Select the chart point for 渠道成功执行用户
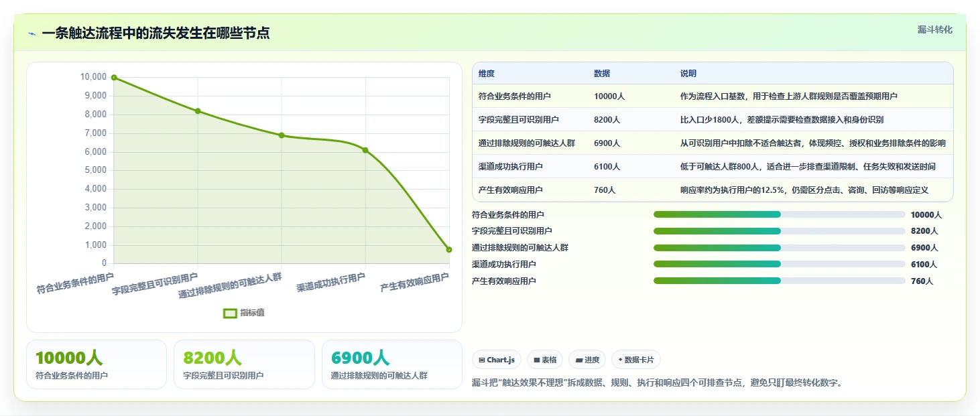The width and height of the screenshot is (980, 416). [x=365, y=150]
